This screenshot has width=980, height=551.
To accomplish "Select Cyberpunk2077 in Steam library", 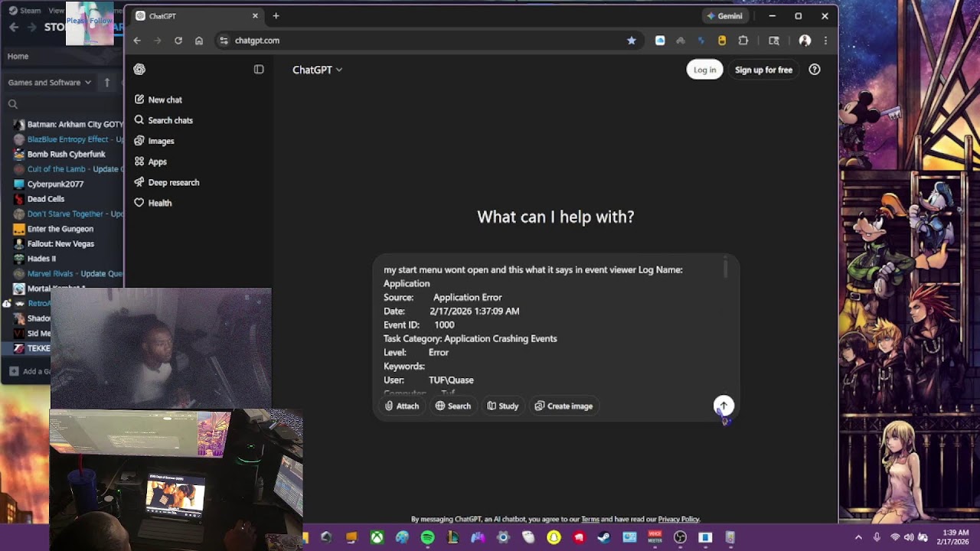I will tap(49, 184).
